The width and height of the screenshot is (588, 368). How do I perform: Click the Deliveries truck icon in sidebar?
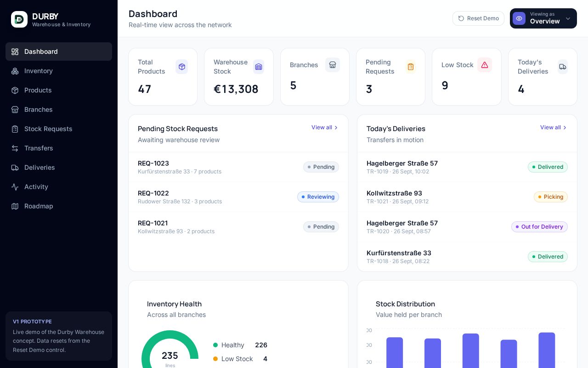pyautogui.click(x=15, y=167)
